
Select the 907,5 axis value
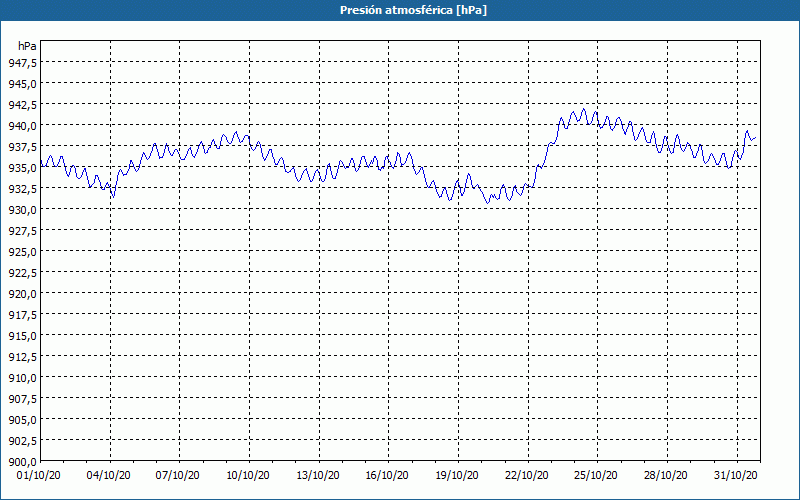pyautogui.click(x=22, y=398)
